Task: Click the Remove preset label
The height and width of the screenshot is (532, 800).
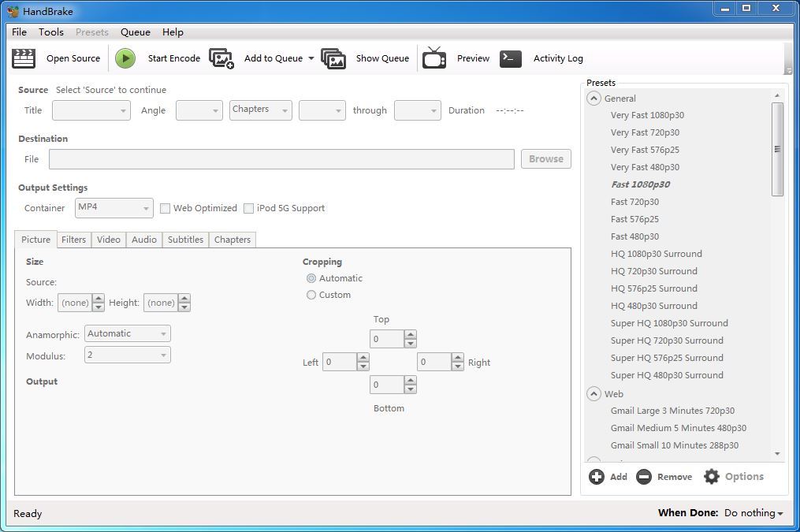Action: pyautogui.click(x=675, y=476)
